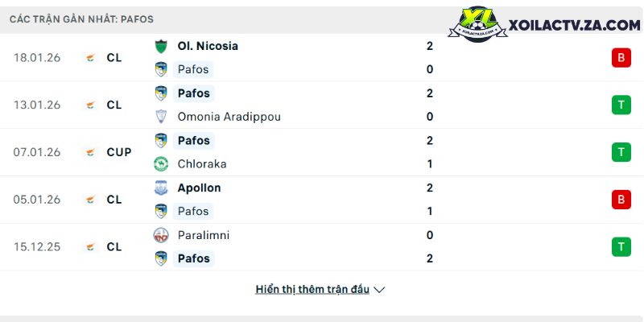Click the Cyprus flag beside CUP
Image resolution: width=644 pixels, height=322 pixels.
(89, 152)
